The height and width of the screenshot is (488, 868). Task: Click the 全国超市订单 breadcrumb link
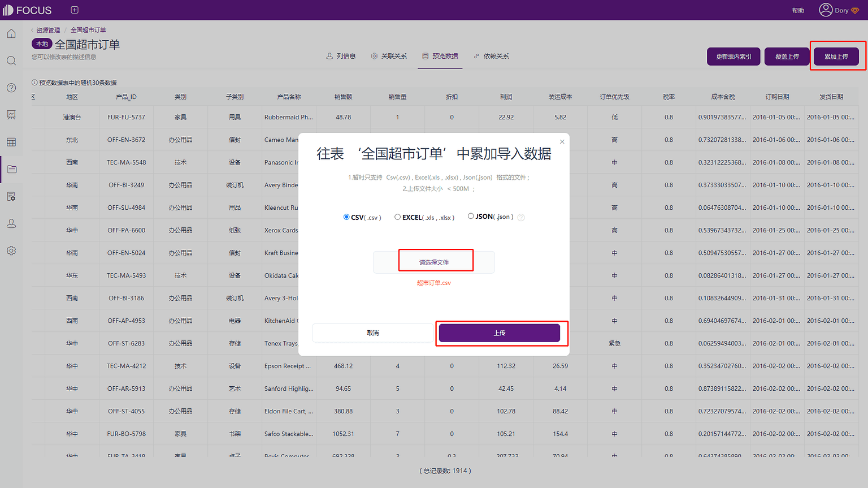[88, 30]
